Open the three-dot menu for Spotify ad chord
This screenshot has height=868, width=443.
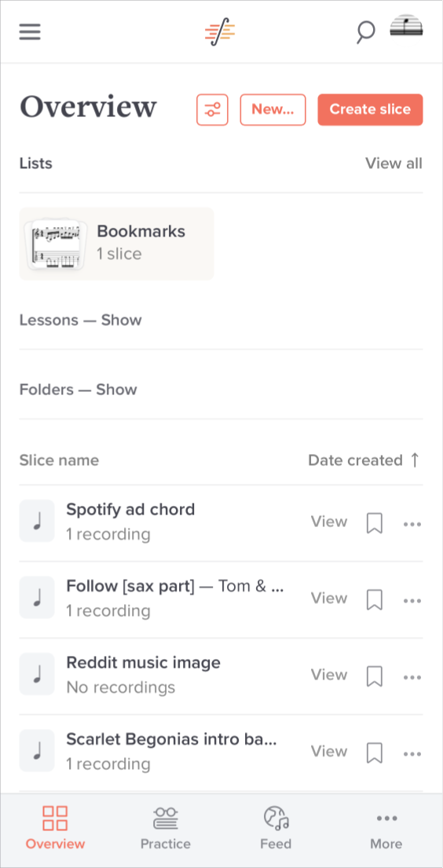[x=412, y=524]
